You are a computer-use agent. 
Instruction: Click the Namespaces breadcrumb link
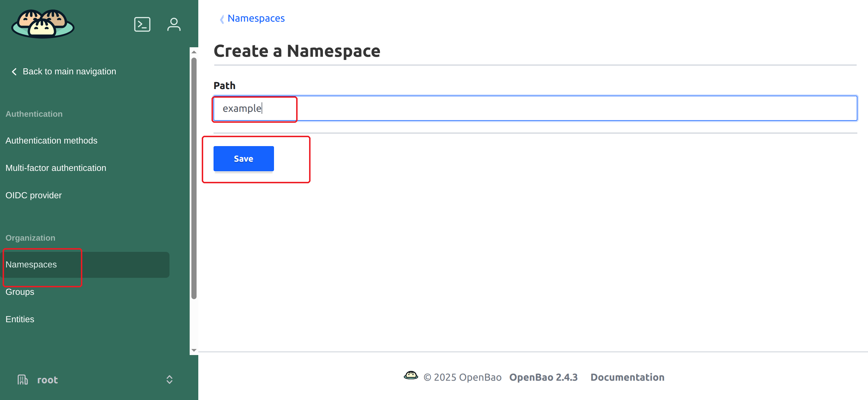[x=256, y=18]
